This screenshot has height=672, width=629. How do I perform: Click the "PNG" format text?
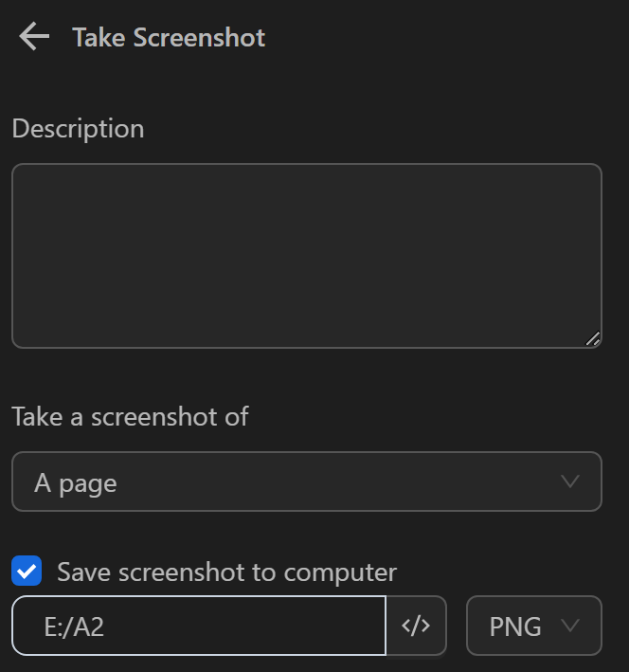[x=515, y=627]
